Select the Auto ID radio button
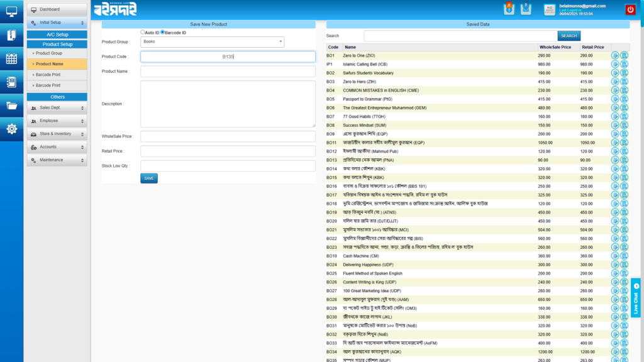The width and height of the screenshot is (644, 362). [x=142, y=32]
